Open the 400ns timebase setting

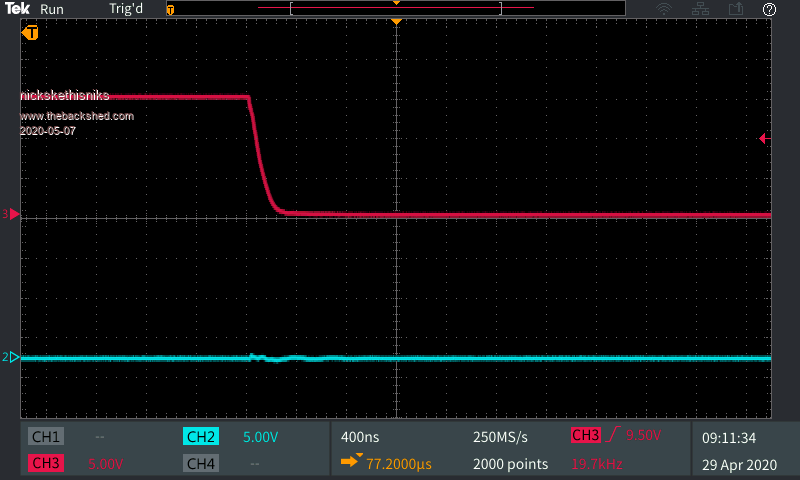(x=358, y=437)
